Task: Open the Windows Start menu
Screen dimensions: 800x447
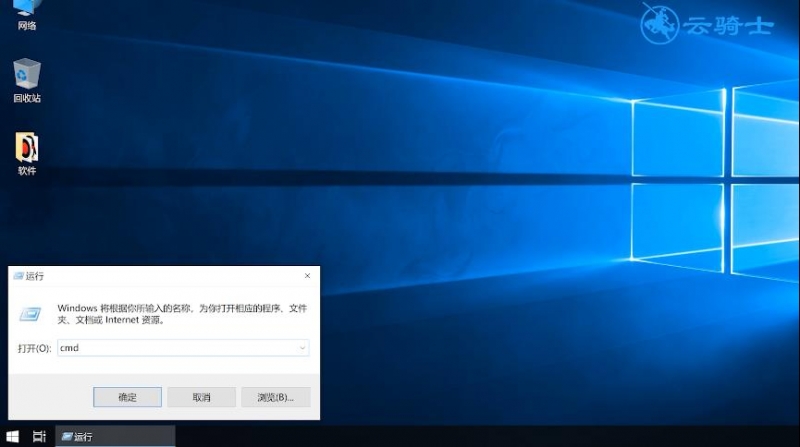Action: tap(12, 436)
